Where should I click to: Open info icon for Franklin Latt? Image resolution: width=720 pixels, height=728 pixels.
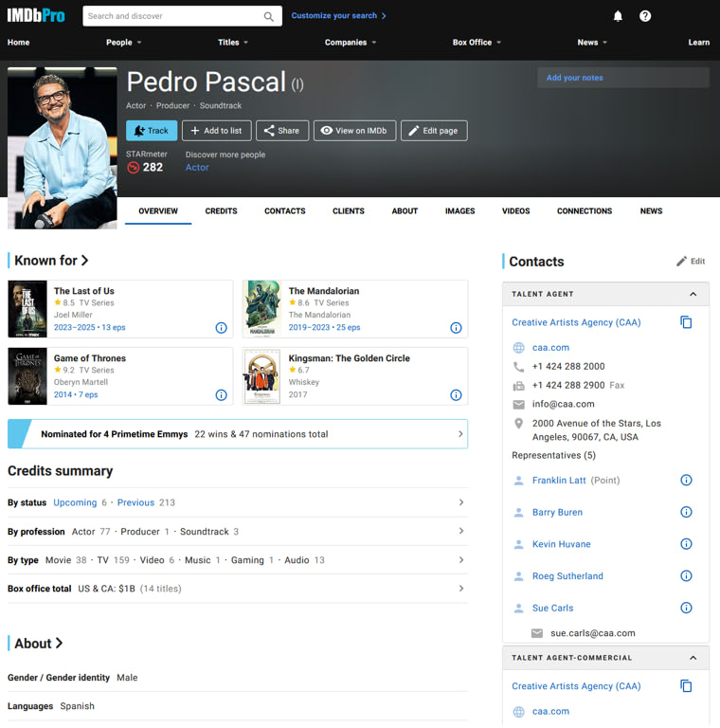pyautogui.click(x=686, y=480)
